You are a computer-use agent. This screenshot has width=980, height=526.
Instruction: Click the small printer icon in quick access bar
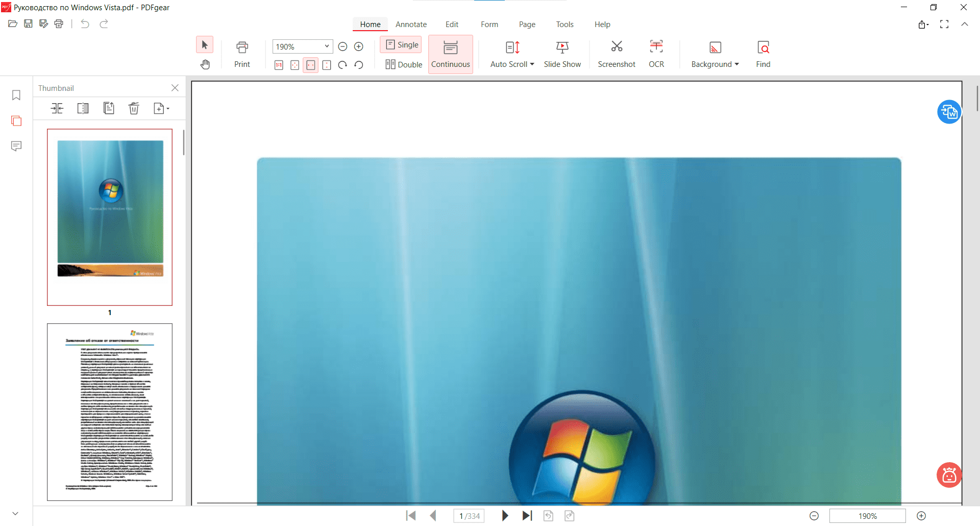pos(59,24)
